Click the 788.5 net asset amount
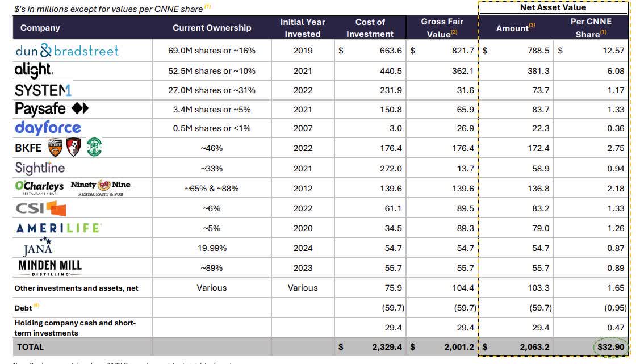The image size is (636, 364). click(x=538, y=51)
